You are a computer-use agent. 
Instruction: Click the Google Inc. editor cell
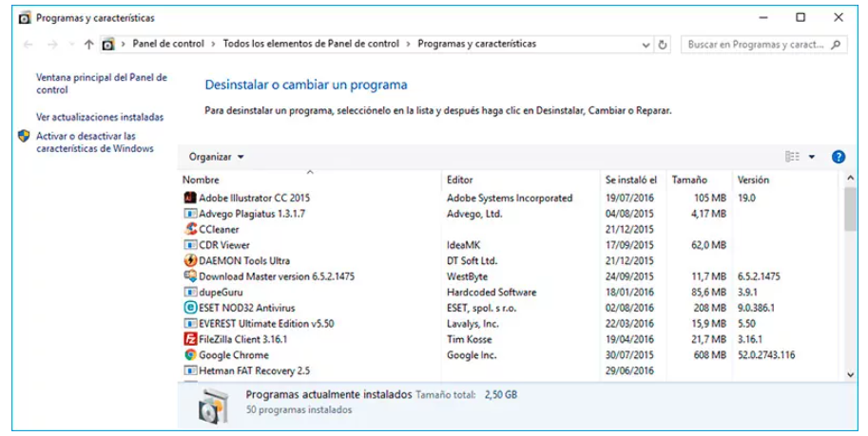coord(472,355)
